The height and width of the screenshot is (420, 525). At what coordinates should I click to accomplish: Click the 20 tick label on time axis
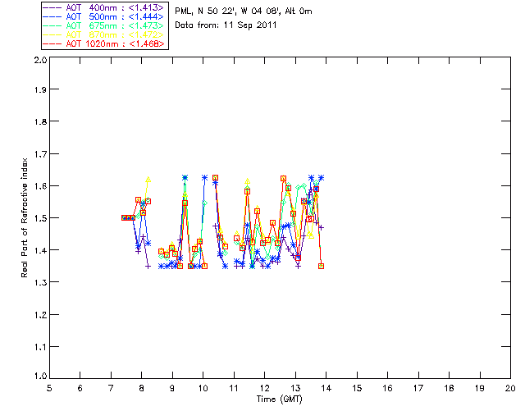[510, 388]
